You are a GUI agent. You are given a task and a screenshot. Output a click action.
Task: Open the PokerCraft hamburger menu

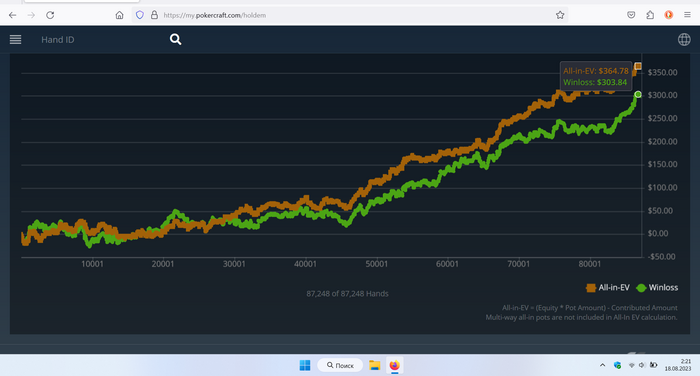(x=15, y=40)
